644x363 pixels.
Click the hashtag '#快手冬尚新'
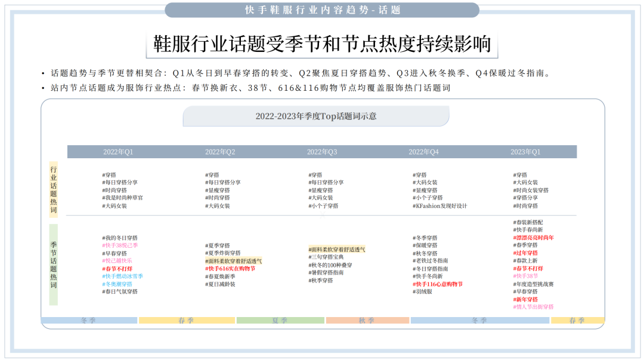pyautogui.click(x=428, y=276)
